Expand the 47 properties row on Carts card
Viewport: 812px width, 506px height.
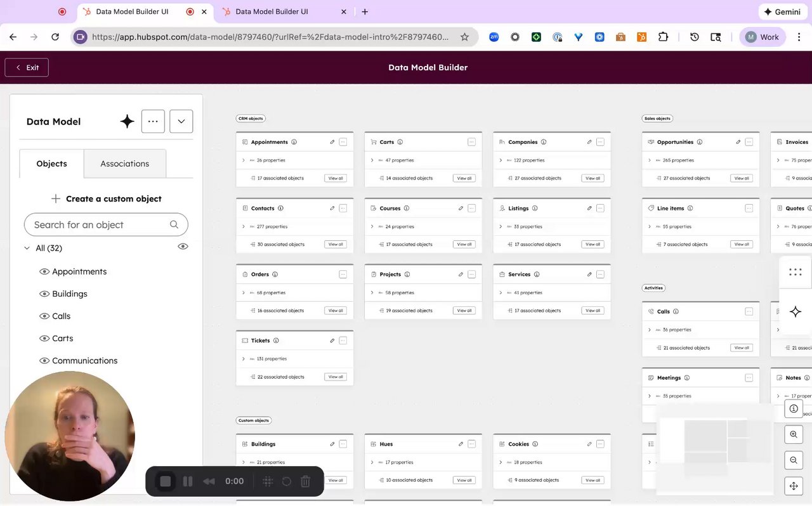(372, 160)
